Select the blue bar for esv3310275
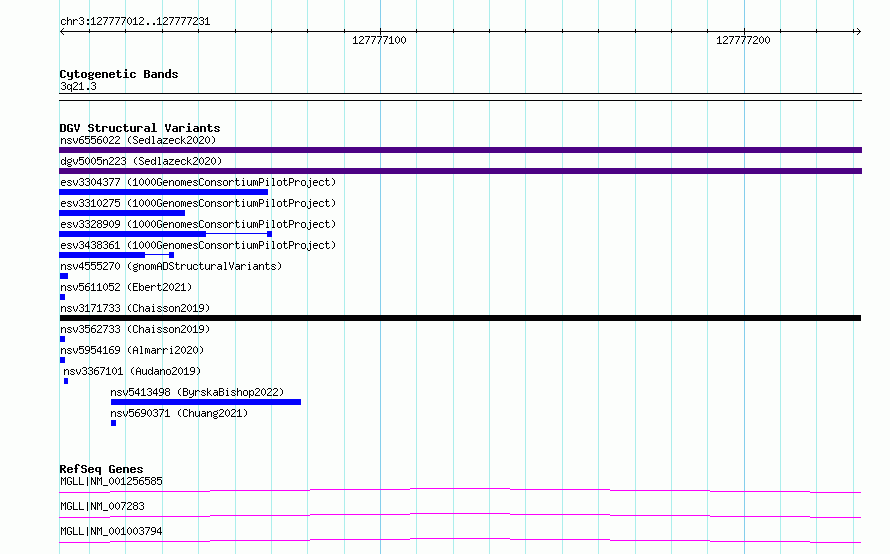This screenshot has height=554, width=890. point(122,213)
